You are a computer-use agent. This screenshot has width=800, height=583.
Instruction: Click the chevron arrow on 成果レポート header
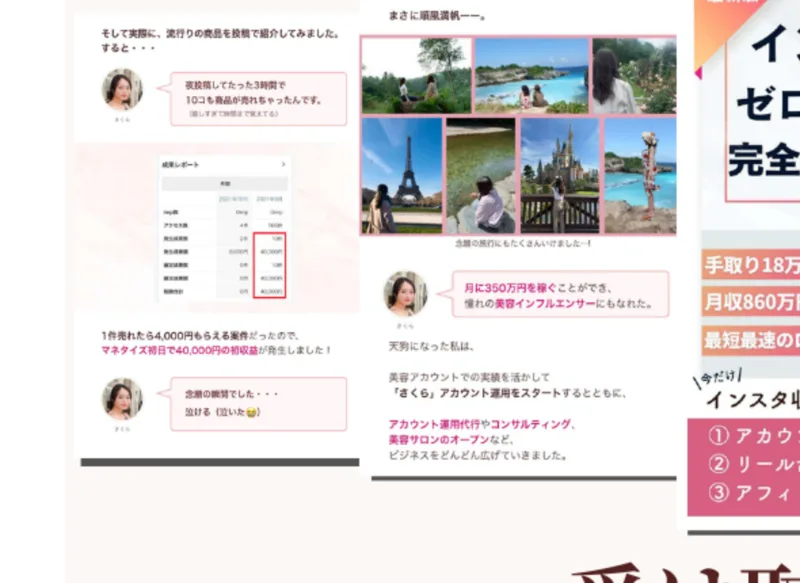(283, 164)
